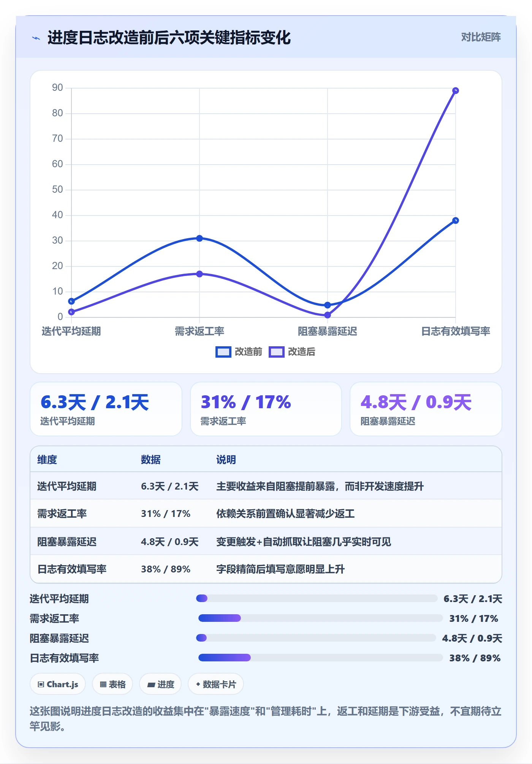Open the 6.3天 / 2.1天 stat card
Viewport: 532px width, 764px height.
[x=106, y=409]
